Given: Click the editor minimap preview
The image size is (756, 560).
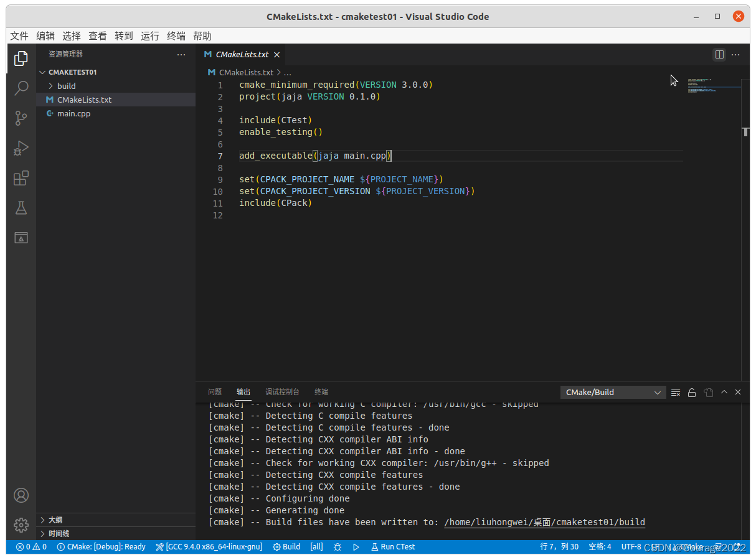Looking at the screenshot, I should (714, 85).
